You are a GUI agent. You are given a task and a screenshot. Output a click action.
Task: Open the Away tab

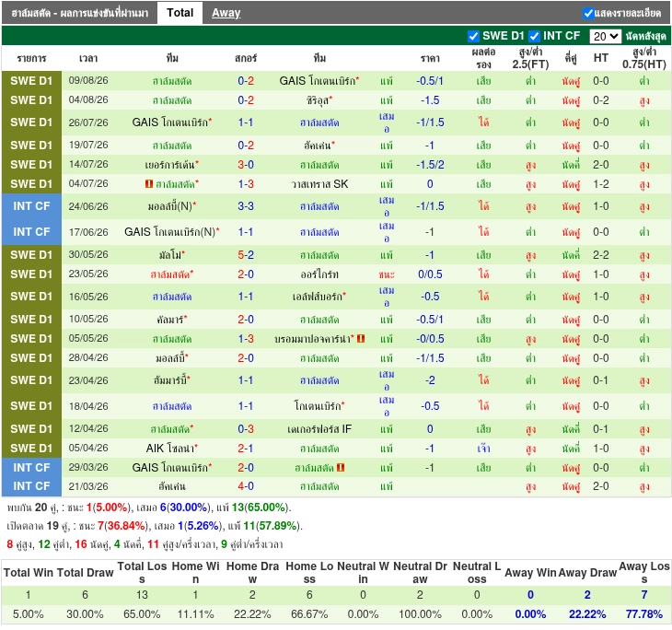(226, 13)
